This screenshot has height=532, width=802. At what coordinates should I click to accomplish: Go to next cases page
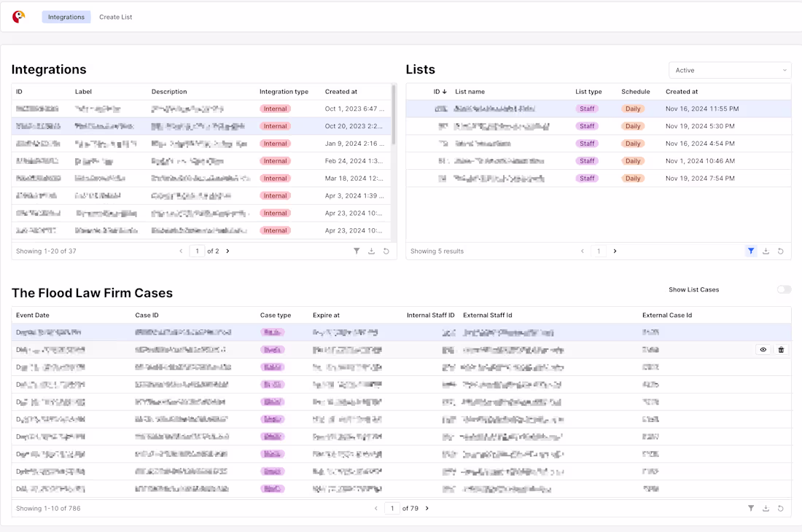pyautogui.click(x=427, y=509)
